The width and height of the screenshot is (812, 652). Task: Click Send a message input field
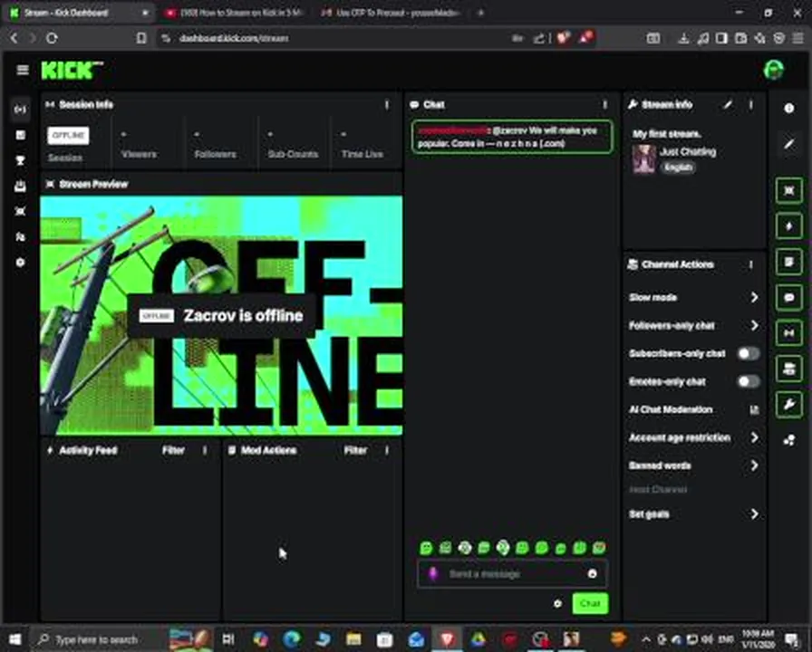pos(512,573)
